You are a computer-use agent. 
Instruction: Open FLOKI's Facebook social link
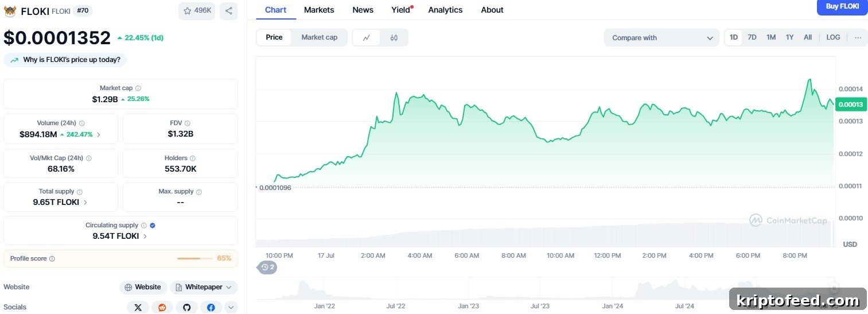click(211, 308)
